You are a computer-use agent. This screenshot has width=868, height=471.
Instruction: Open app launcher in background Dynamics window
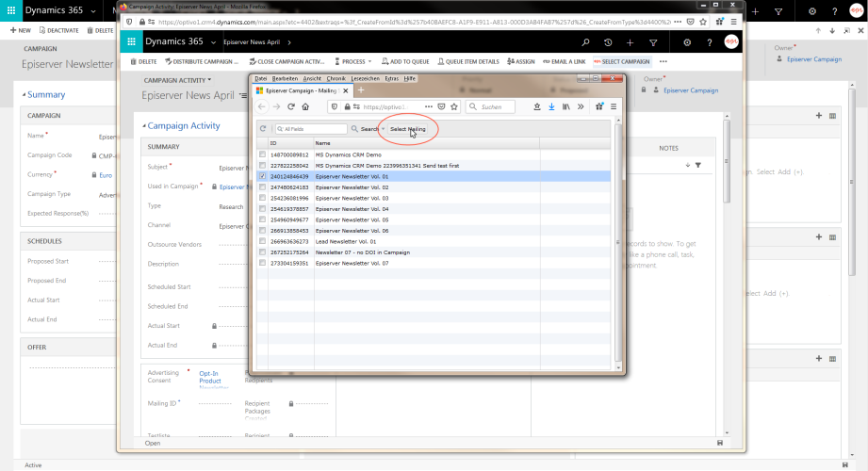click(11, 10)
